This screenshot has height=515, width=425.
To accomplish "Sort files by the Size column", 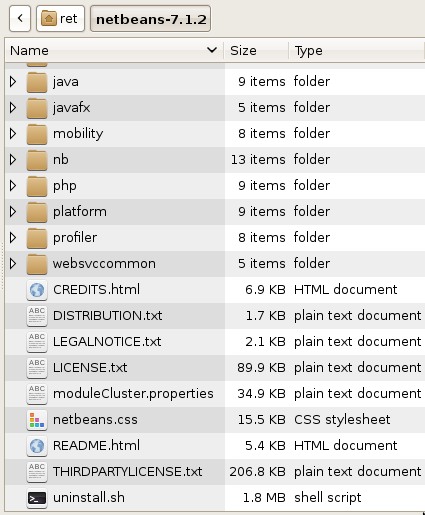I will pyautogui.click(x=256, y=51).
